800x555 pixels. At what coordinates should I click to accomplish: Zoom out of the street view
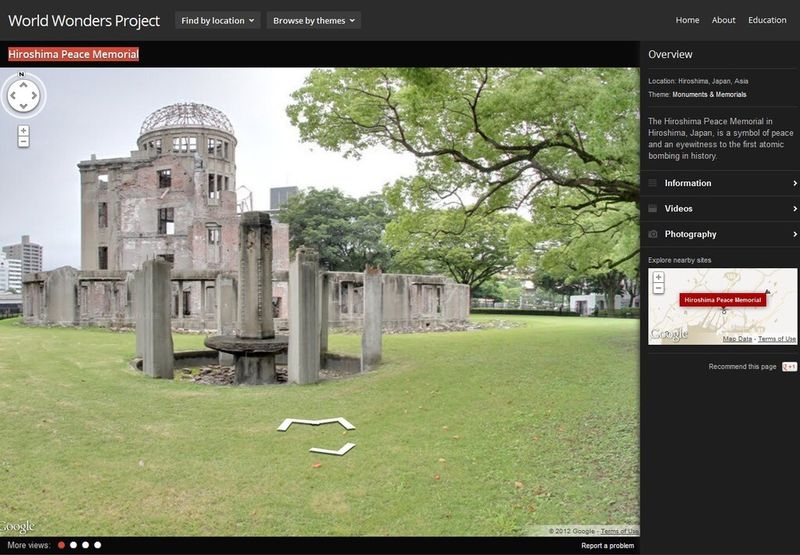pyautogui.click(x=23, y=142)
